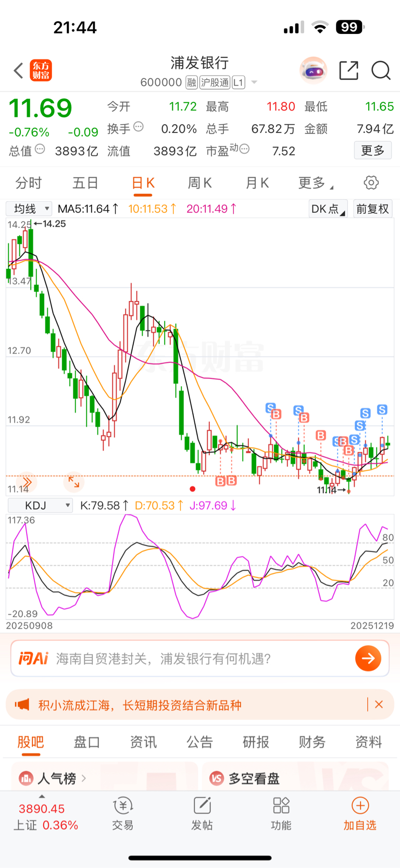The width and height of the screenshot is (400, 868).
Task: Switch to the 资讯 tab
Action: (x=143, y=742)
